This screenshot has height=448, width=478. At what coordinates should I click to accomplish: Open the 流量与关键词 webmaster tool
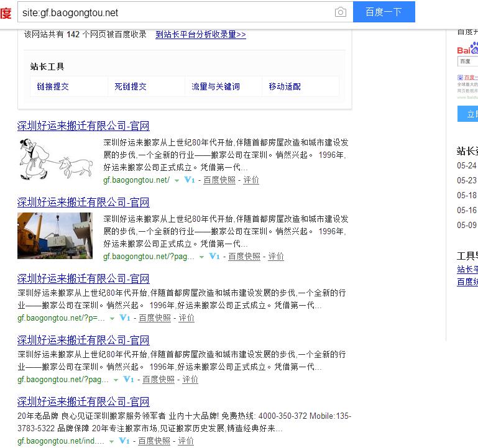point(216,86)
